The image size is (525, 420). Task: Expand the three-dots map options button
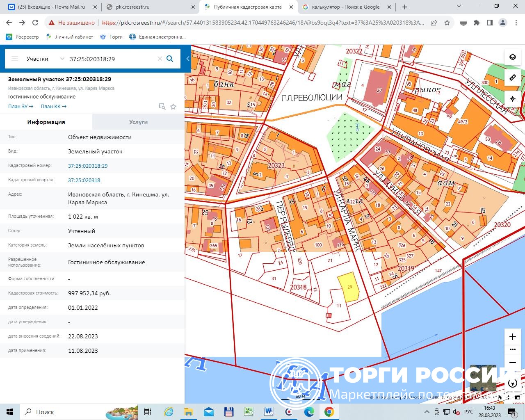[512, 349]
